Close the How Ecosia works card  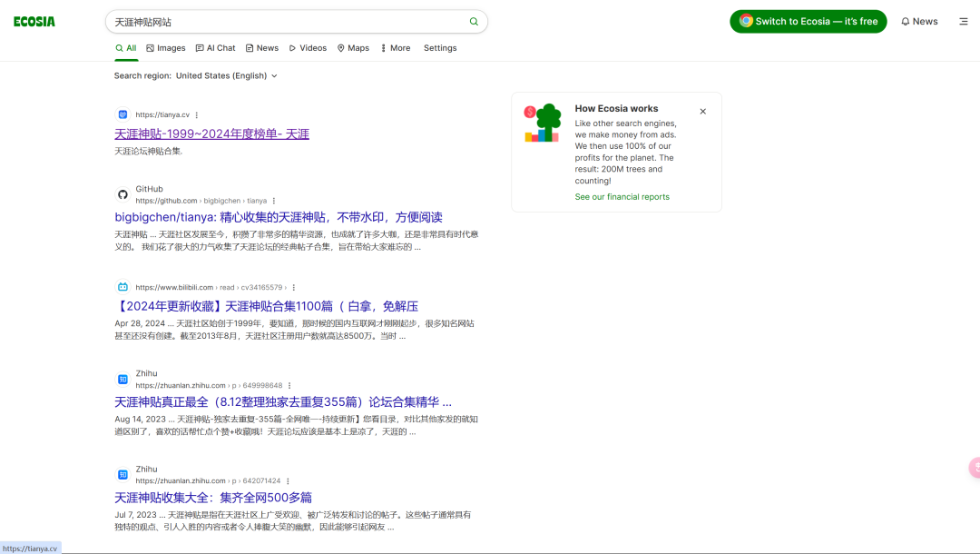[x=702, y=112]
